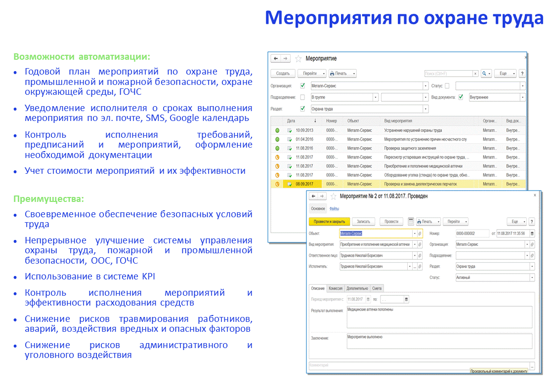The image size is (555, 392).
Task: Click ellipsis selection button in Исполнитель field
Action: coord(415,267)
